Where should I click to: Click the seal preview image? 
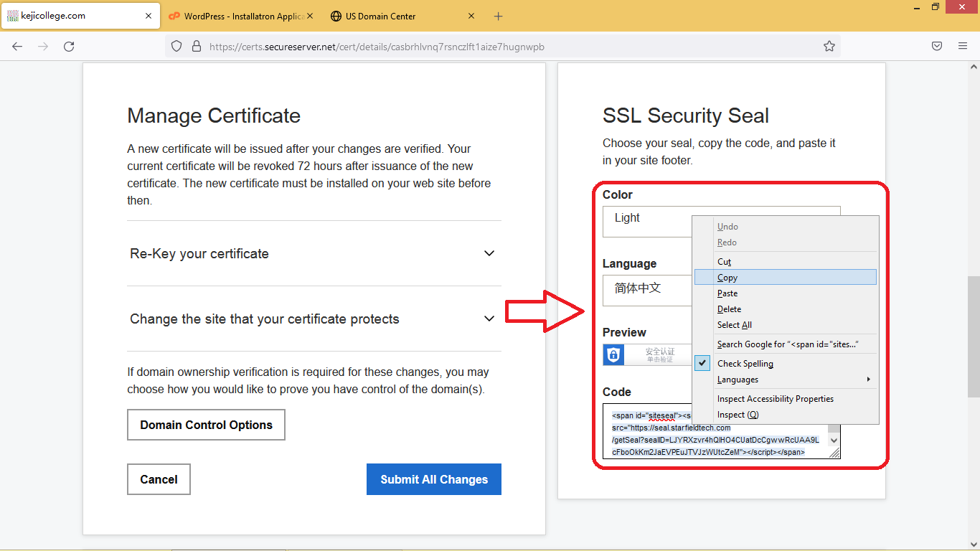pyautogui.click(x=648, y=354)
